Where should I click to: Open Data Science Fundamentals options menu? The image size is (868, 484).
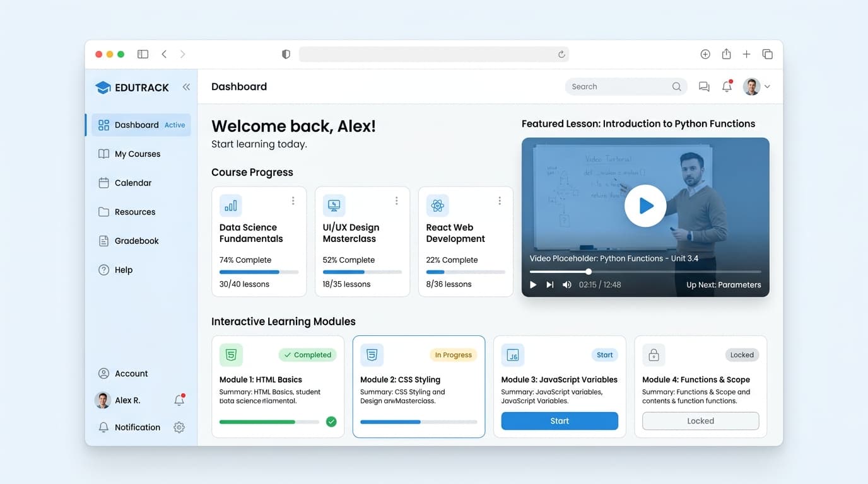coord(293,201)
